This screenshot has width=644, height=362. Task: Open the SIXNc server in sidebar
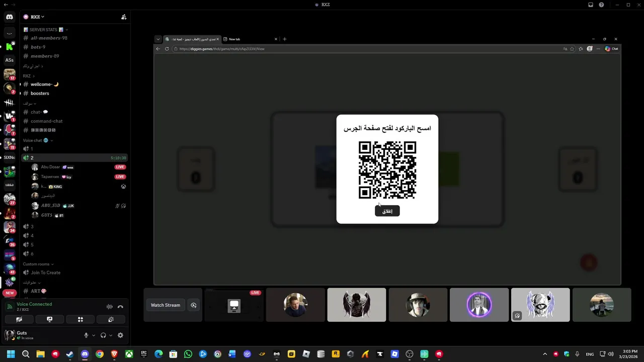pyautogui.click(x=9, y=157)
